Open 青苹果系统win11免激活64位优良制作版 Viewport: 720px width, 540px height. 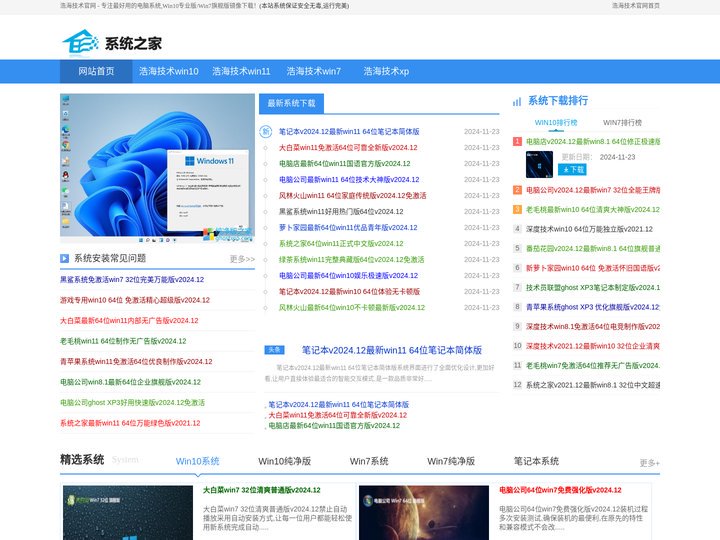136,362
